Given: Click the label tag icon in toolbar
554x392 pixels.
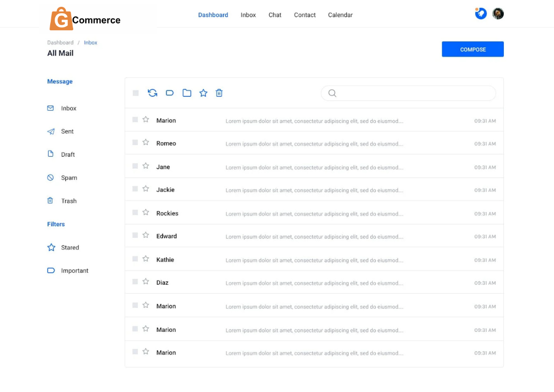Looking at the screenshot, I should (x=170, y=93).
